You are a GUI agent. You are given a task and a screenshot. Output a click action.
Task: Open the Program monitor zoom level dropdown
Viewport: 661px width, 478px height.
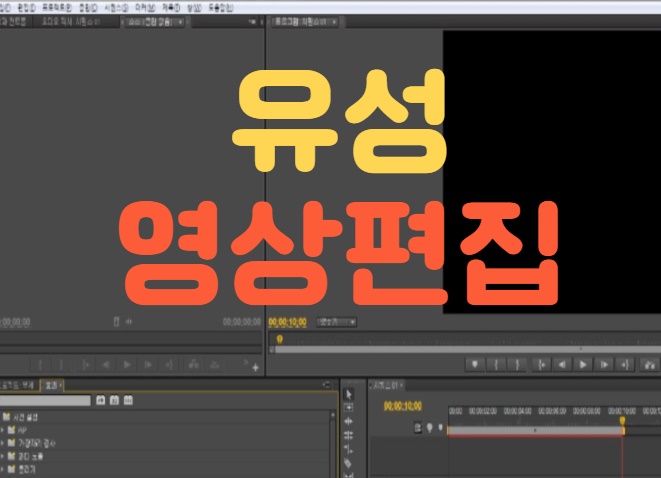click(x=336, y=322)
